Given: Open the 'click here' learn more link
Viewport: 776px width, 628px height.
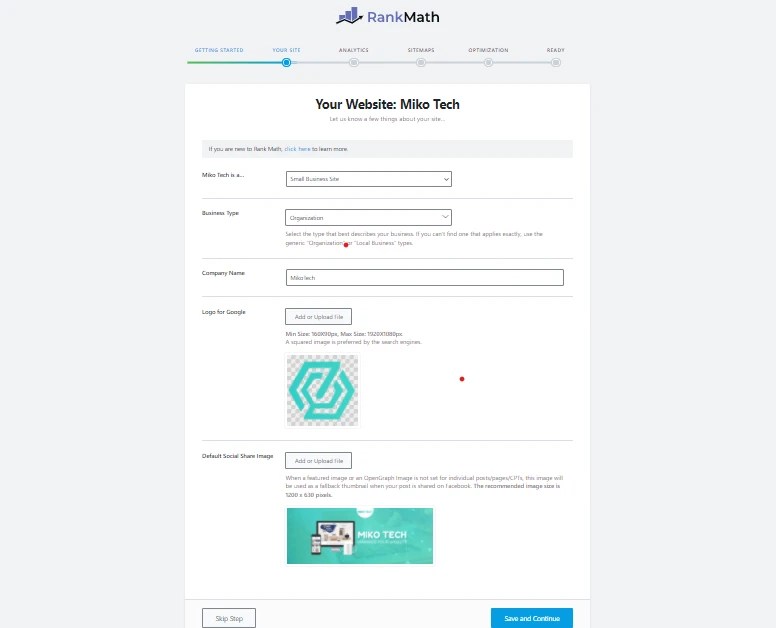Looking at the screenshot, I should pyautogui.click(x=297, y=149).
